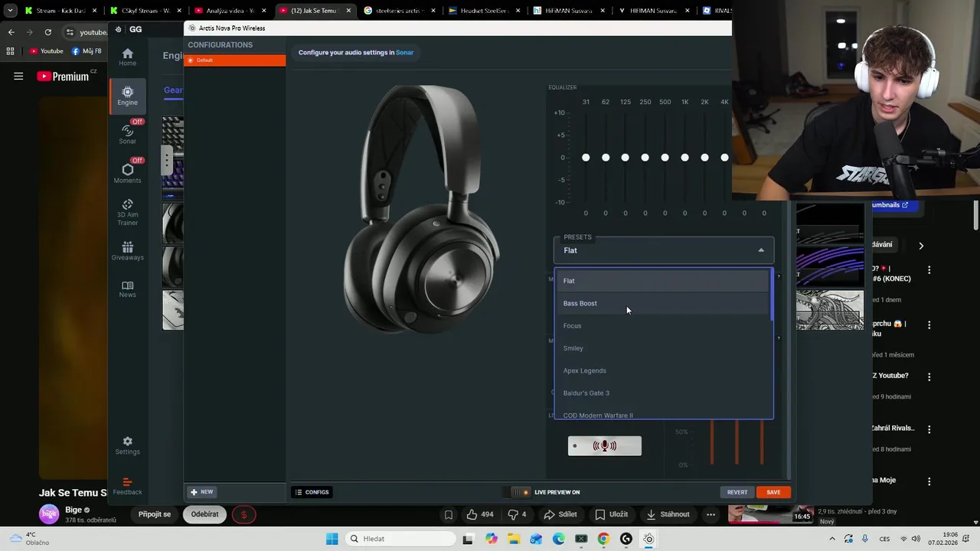Click the SAVE button
Screen dimensions: 980x551
click(773, 492)
